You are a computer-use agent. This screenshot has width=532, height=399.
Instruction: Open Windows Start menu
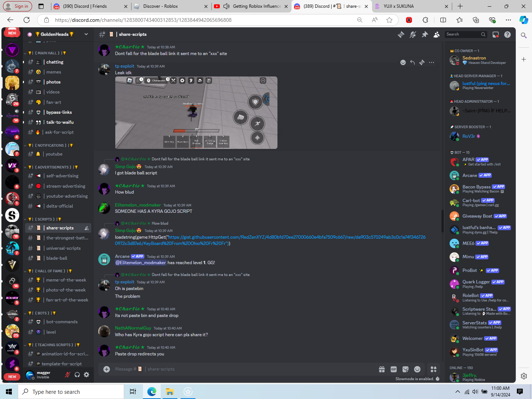[9, 392]
